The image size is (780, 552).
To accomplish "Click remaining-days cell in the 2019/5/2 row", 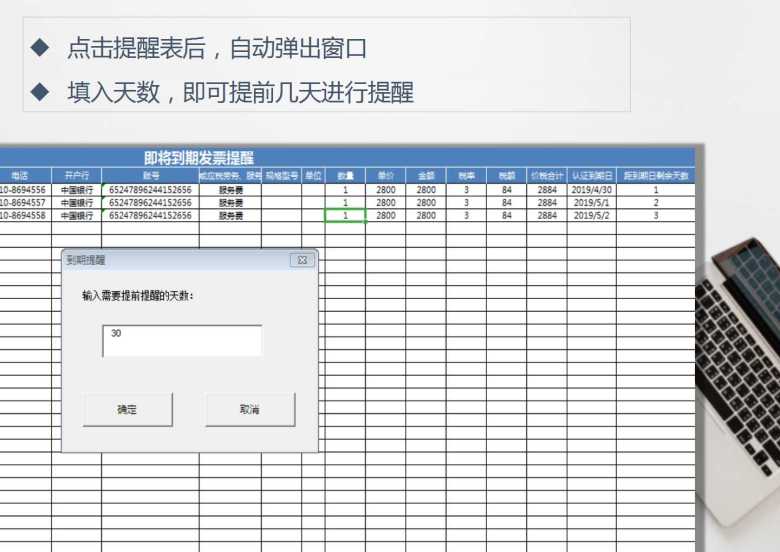I will [656, 216].
